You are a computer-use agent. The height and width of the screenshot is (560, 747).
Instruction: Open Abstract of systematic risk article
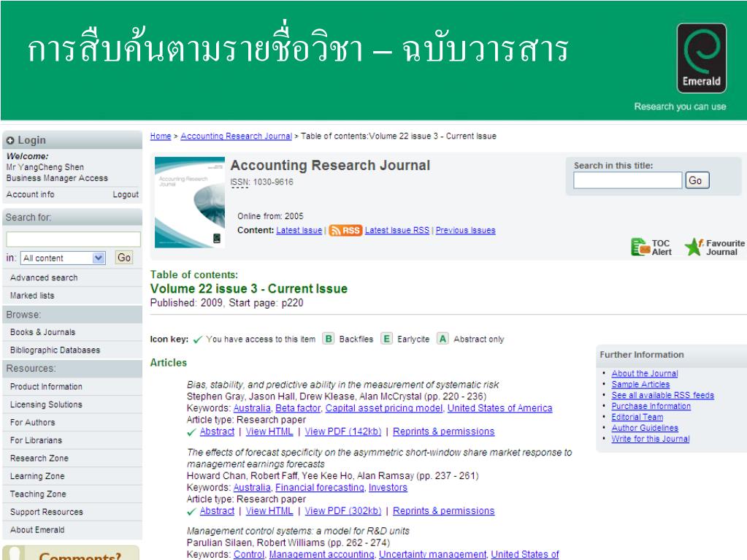click(x=218, y=431)
